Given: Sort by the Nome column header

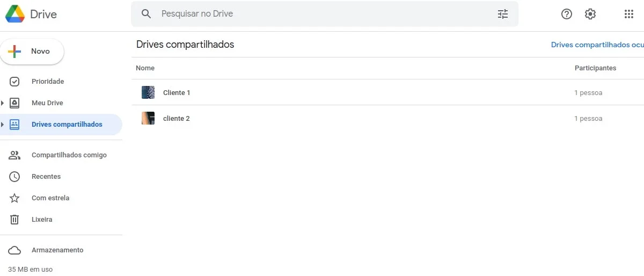Looking at the screenshot, I should tap(145, 68).
